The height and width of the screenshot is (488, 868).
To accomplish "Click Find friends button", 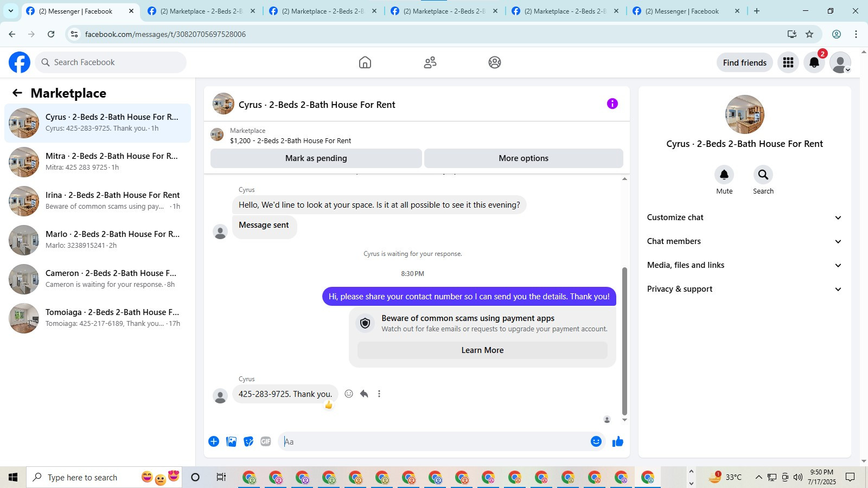I will (x=744, y=62).
